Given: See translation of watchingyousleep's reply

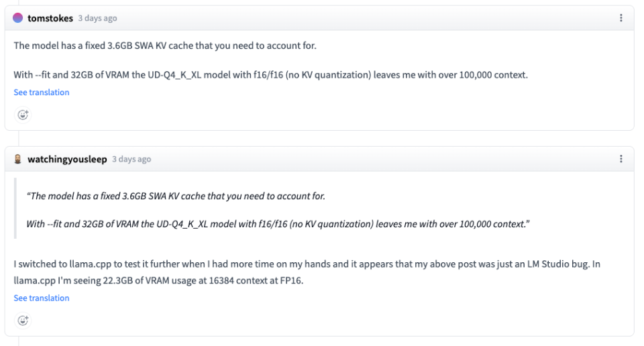Looking at the screenshot, I should pyautogui.click(x=42, y=298).
